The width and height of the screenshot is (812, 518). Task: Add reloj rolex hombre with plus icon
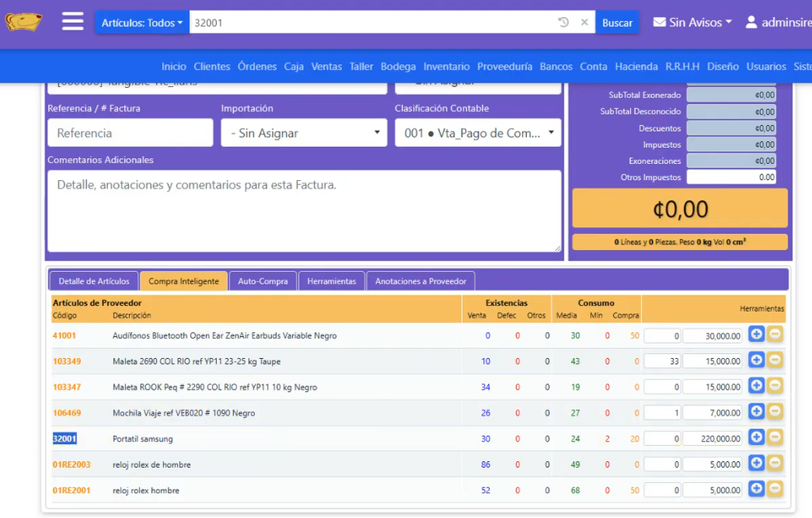click(x=756, y=489)
